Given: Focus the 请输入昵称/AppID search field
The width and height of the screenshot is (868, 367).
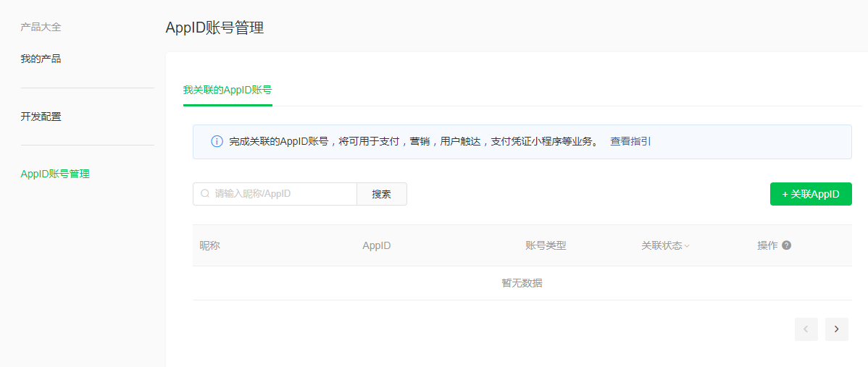Looking at the screenshot, I should pos(275,194).
